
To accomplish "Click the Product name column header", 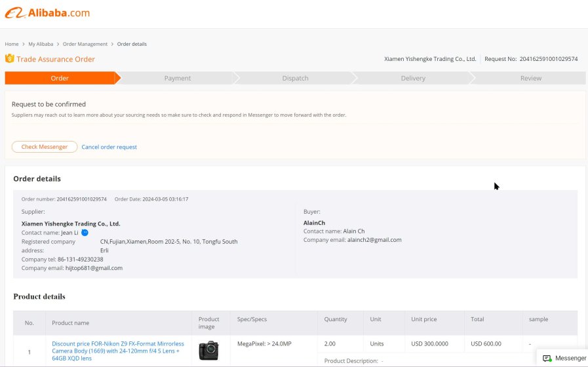I will click(71, 323).
